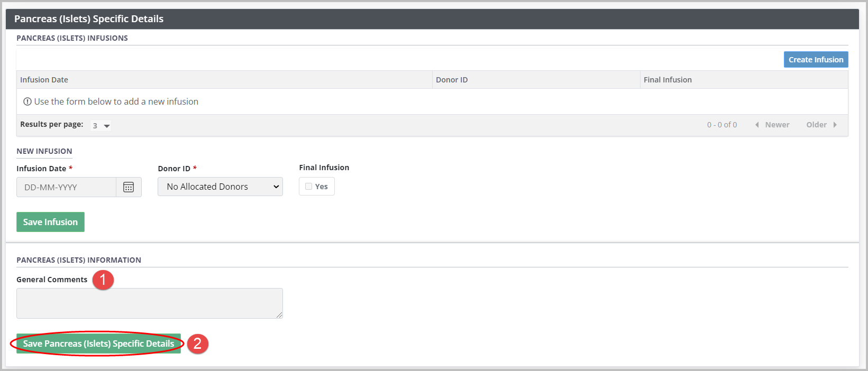Image resolution: width=868 pixels, height=371 pixels.
Task: Save Pancreas (Islets) Specific Details
Action: pyautogui.click(x=98, y=344)
